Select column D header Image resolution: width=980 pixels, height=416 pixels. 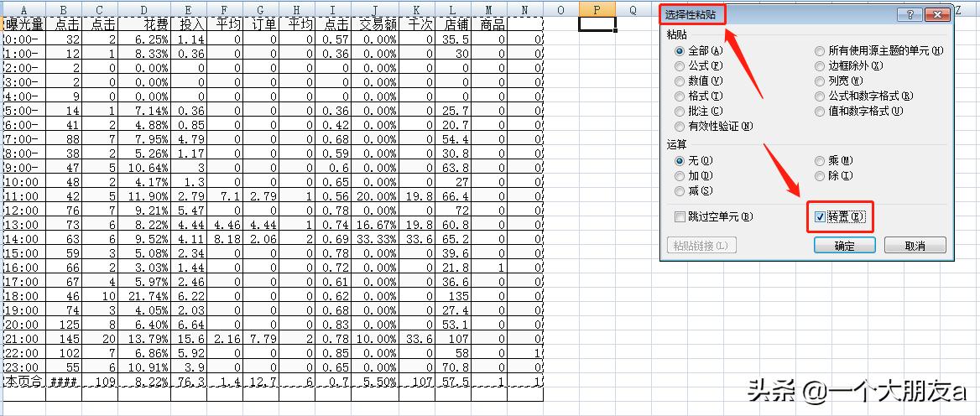pyautogui.click(x=144, y=10)
